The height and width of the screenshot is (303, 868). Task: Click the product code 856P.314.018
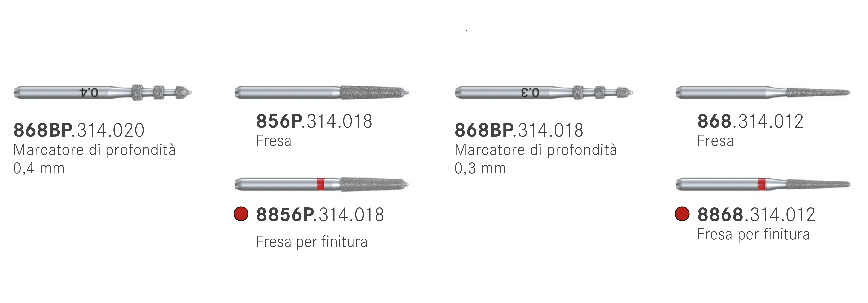314,121
